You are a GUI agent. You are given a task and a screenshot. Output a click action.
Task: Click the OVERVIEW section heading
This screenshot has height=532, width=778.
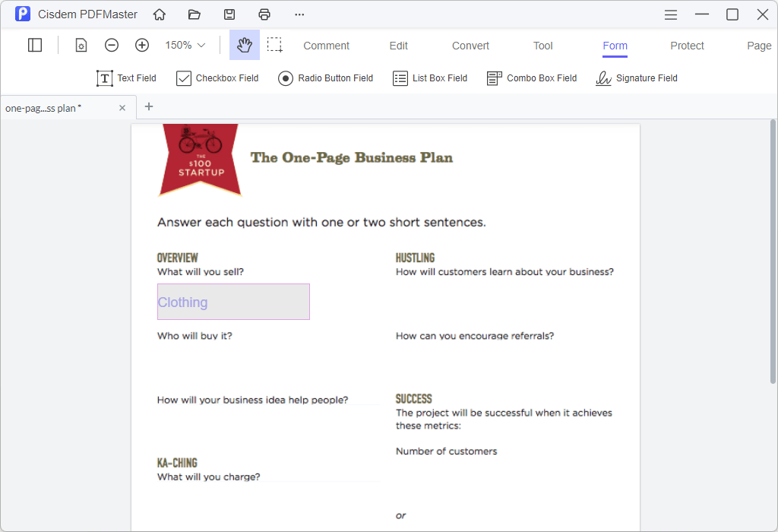[x=177, y=258]
